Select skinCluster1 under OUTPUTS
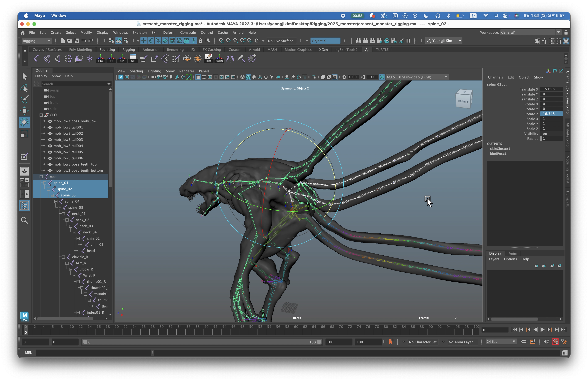 click(500, 149)
